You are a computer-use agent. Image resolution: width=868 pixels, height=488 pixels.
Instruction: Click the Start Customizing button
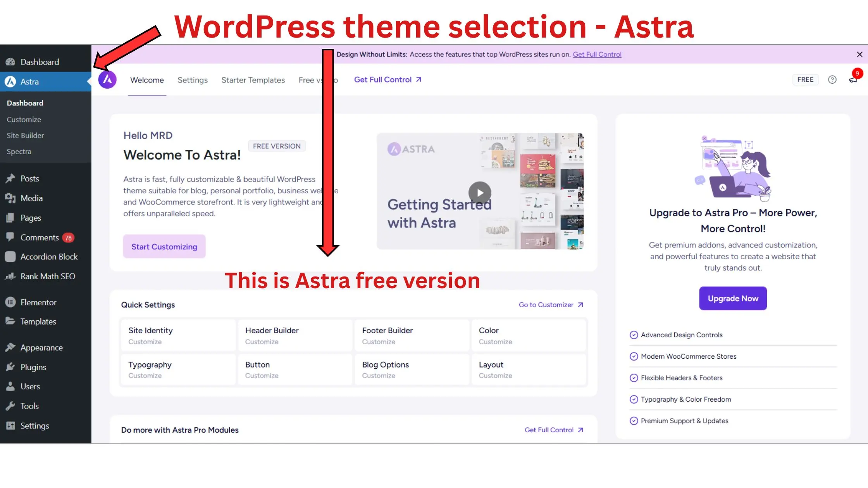pos(164,247)
